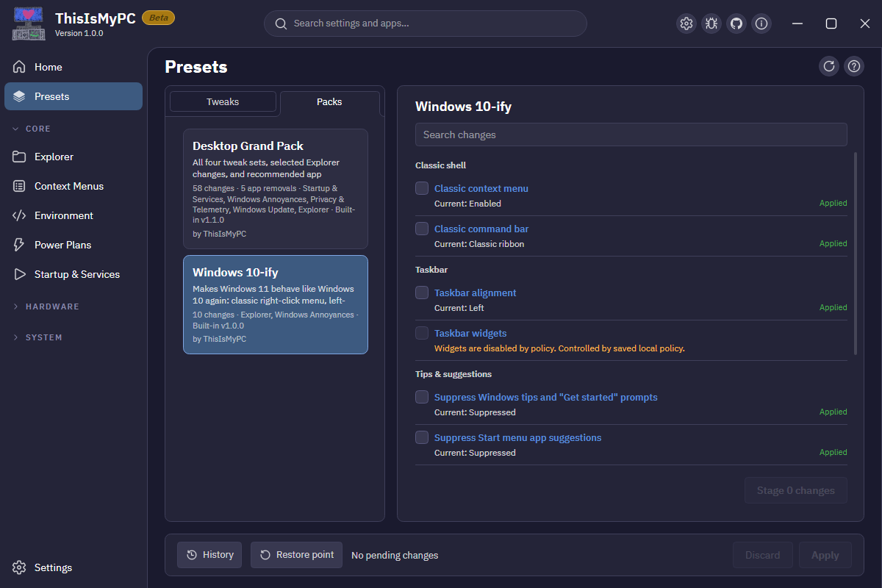Click the Beta badge
Image resolution: width=882 pixels, height=588 pixels.
[158, 18]
